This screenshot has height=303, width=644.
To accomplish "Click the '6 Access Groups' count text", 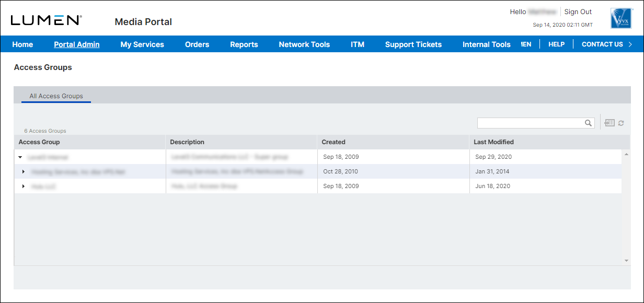I will (x=45, y=131).
